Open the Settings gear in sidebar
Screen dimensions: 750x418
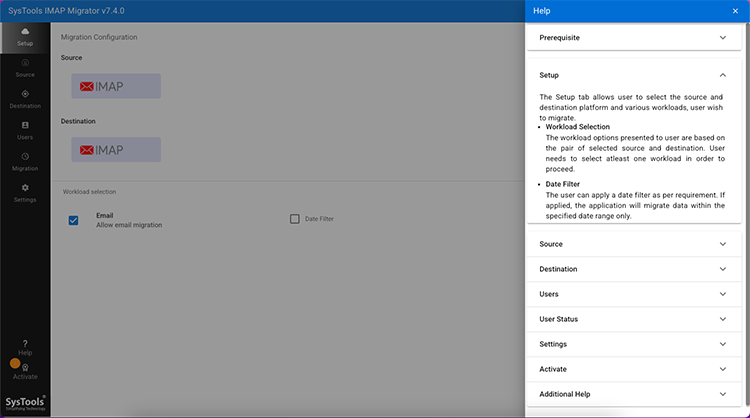click(25, 188)
